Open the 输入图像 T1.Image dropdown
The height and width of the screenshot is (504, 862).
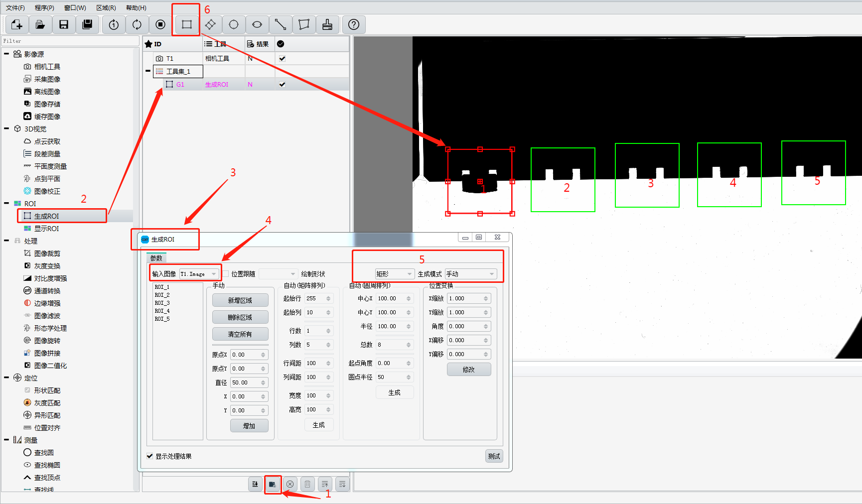(x=199, y=274)
